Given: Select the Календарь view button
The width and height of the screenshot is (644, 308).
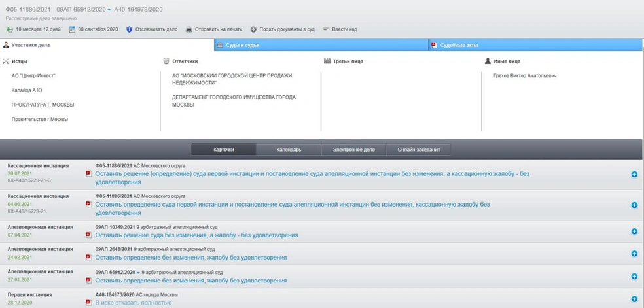Looking at the screenshot, I should tap(289, 150).
